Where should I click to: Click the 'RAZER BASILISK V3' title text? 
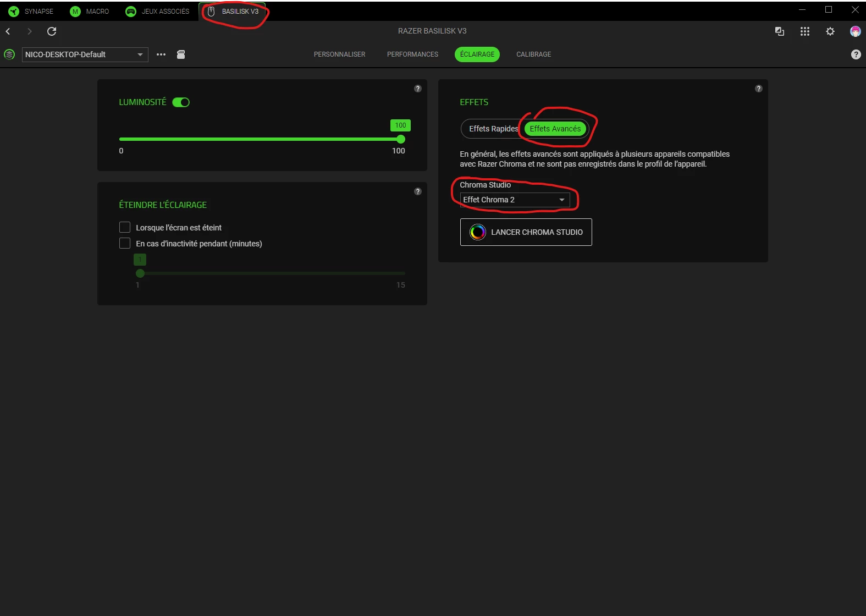tap(432, 31)
